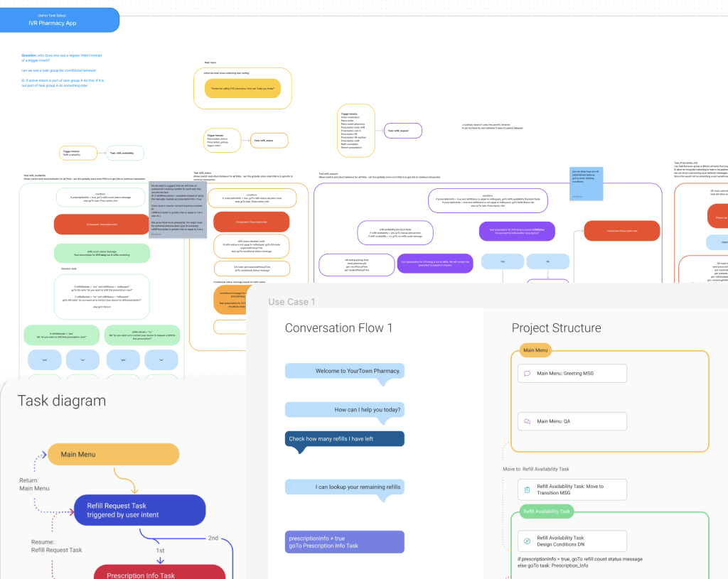Select the 'Task: refill_request' purple-outlined node

[x=403, y=131]
